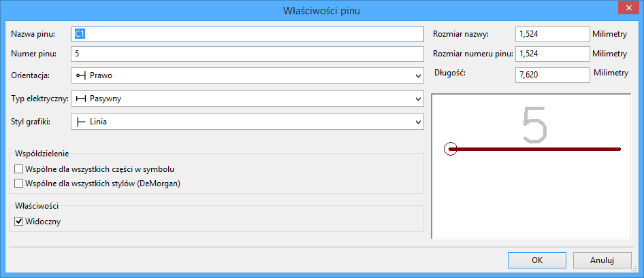Click the Rozmiar nazwy value field

552,34
